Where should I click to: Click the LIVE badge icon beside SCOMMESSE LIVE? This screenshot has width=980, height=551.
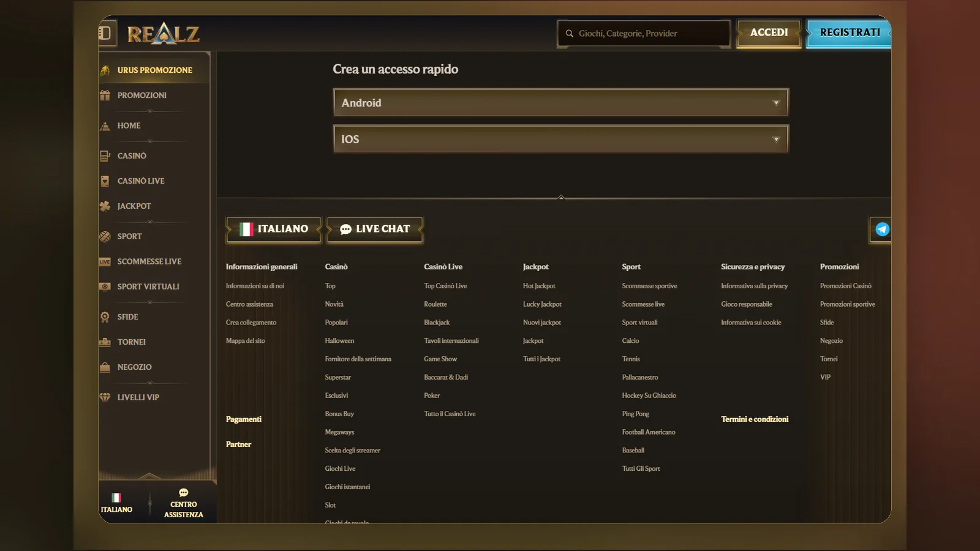click(x=105, y=261)
